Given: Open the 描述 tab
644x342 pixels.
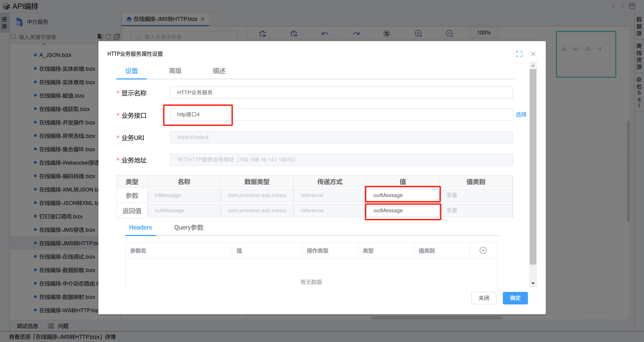Looking at the screenshot, I should [x=219, y=71].
